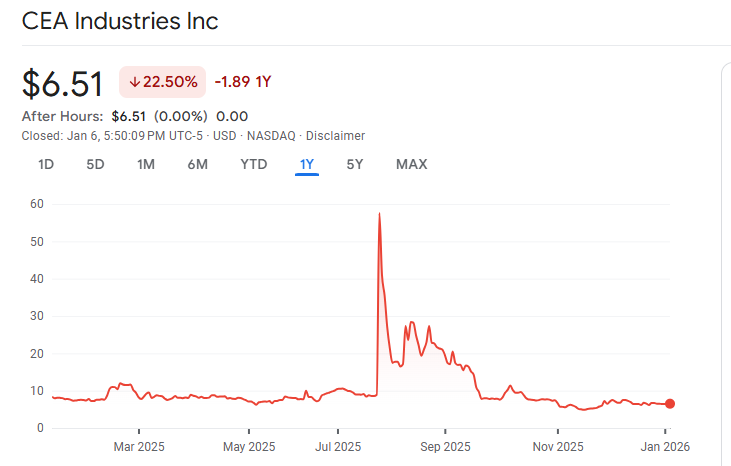This screenshot has height=466, width=731.
Task: Click the 22.50% change badge
Action: tap(162, 82)
